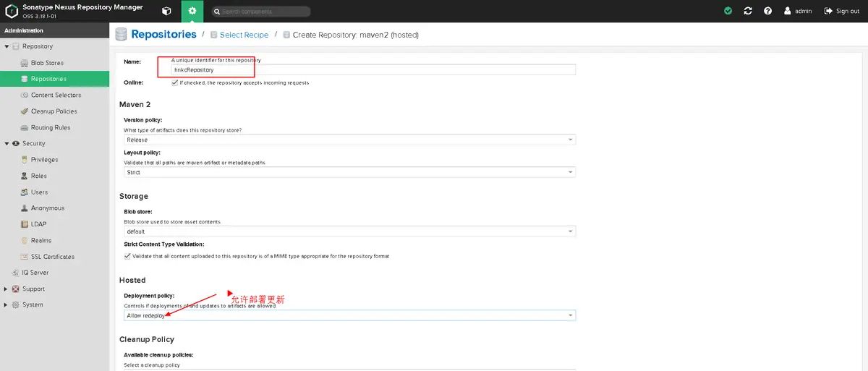This screenshot has height=371, width=868.
Task: Click the refresh icon in top bar
Action: pos(748,11)
